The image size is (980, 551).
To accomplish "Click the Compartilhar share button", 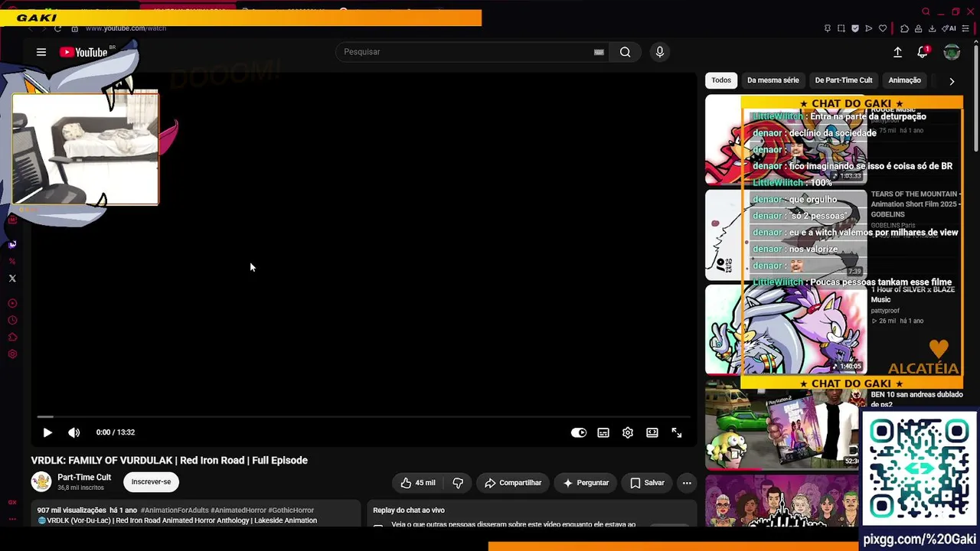I will (x=513, y=483).
